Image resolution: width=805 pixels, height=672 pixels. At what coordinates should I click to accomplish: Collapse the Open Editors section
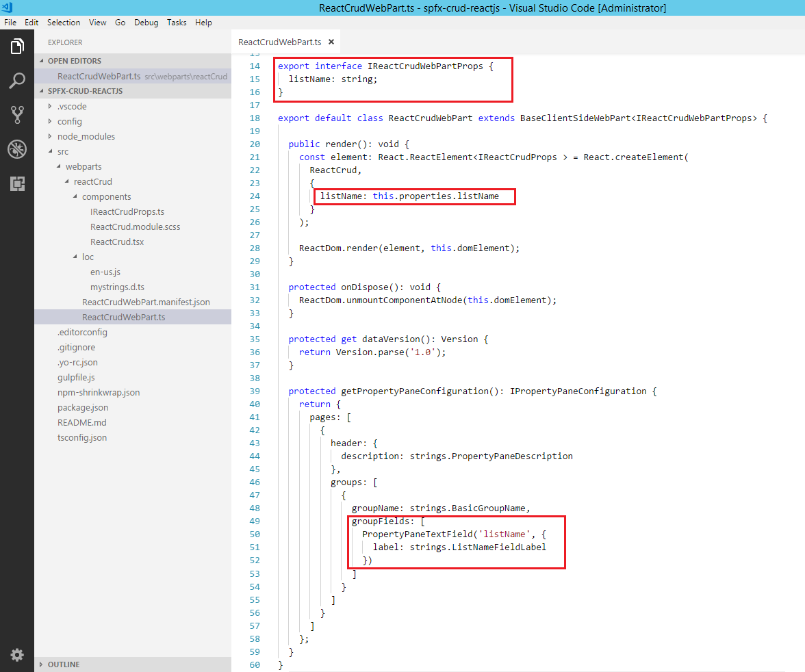pyautogui.click(x=74, y=61)
